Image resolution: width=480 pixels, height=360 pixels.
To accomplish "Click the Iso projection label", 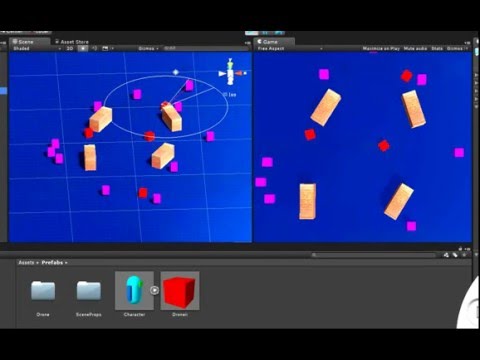I will (230, 95).
